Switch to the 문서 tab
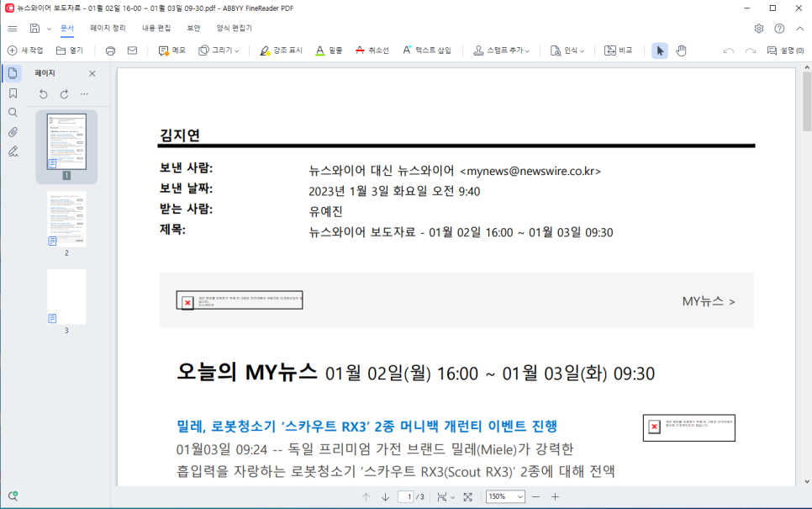This screenshot has width=812, height=509. tap(67, 28)
